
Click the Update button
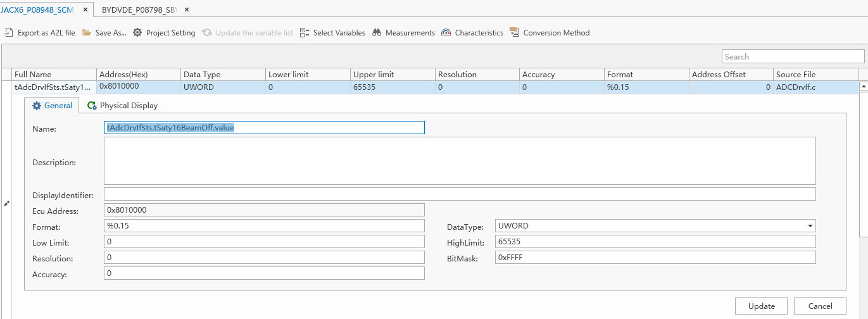[761, 306]
